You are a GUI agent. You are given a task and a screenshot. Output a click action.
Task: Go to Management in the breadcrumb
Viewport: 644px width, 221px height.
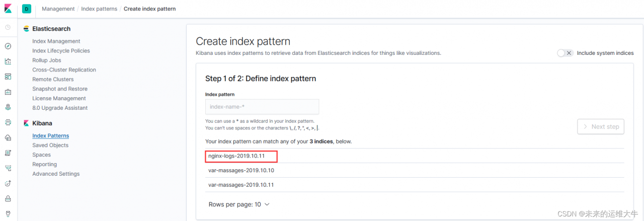(x=58, y=9)
